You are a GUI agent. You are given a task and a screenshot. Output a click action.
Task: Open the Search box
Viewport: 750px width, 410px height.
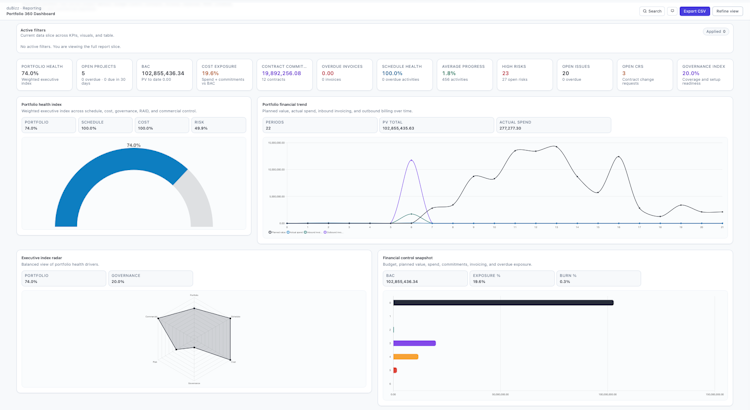652,11
